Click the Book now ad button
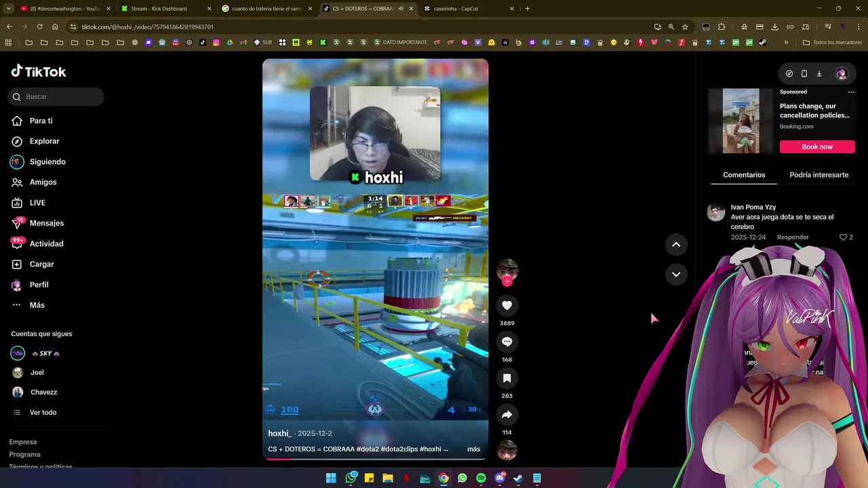Screen dimensions: 868x488 click(817, 146)
